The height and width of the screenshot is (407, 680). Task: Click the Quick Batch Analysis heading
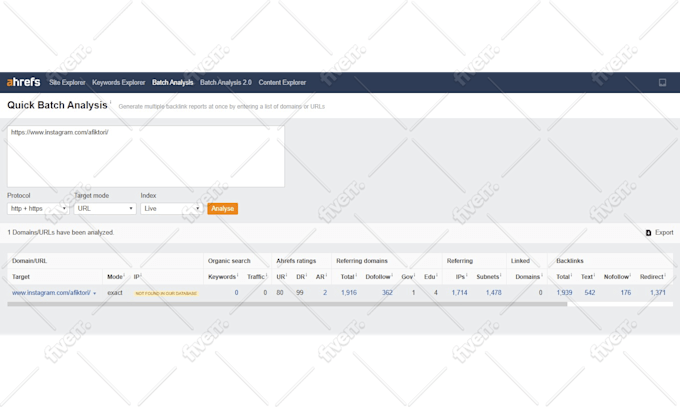[57, 105]
